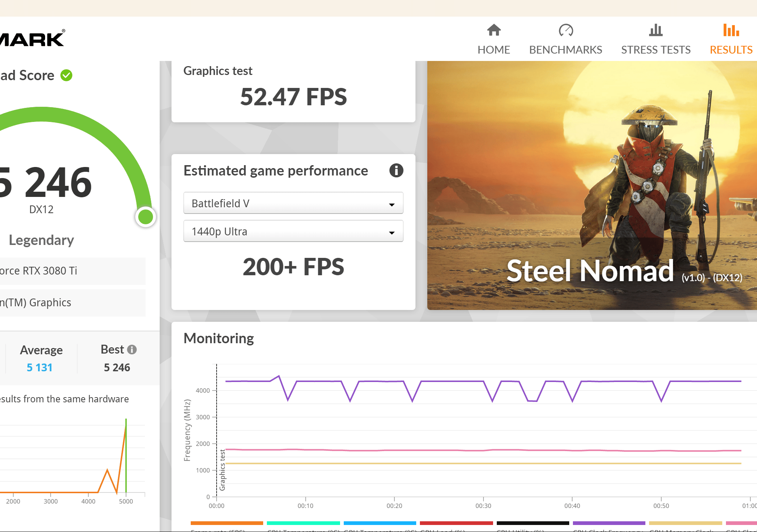
Task: Click the 3DMark logo
Action: pos(33,38)
